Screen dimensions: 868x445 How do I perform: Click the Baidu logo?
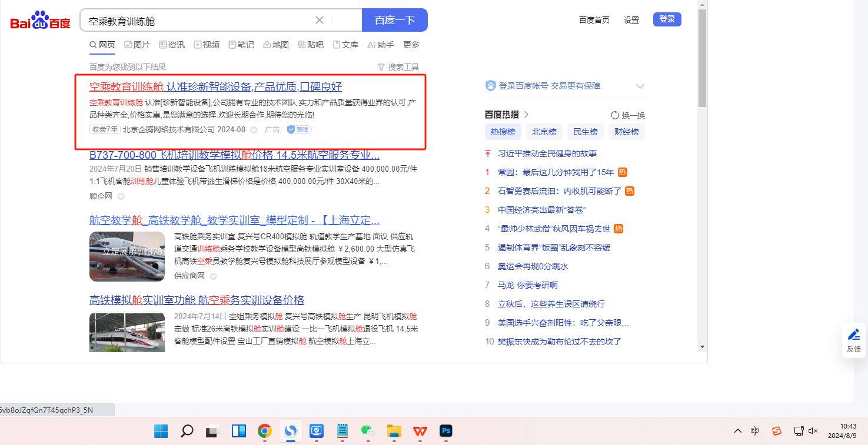click(40, 21)
